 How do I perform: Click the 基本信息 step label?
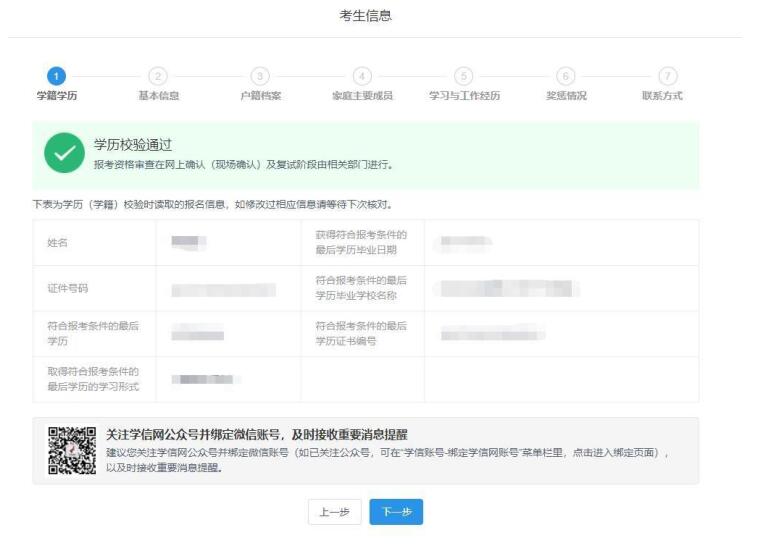click(x=158, y=96)
